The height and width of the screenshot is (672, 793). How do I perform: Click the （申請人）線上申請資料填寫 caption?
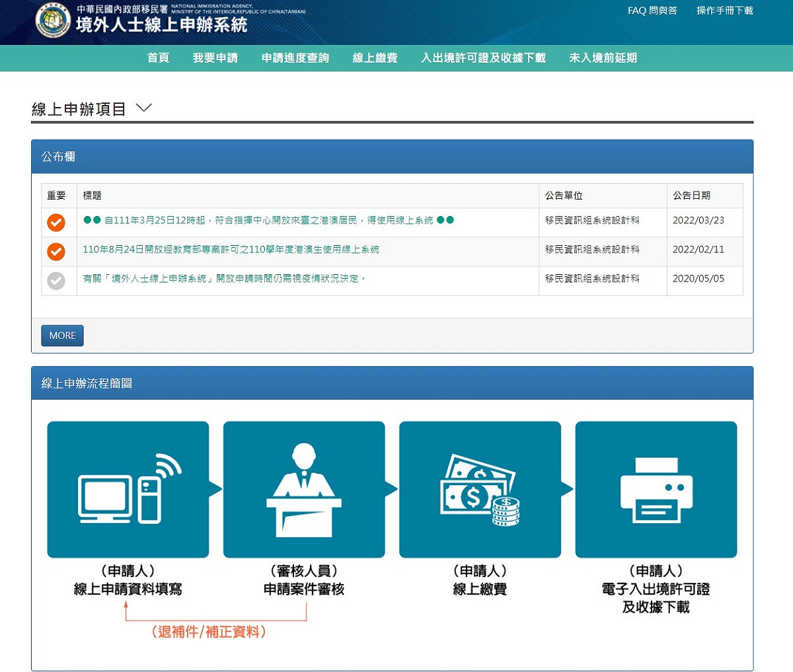[128, 580]
